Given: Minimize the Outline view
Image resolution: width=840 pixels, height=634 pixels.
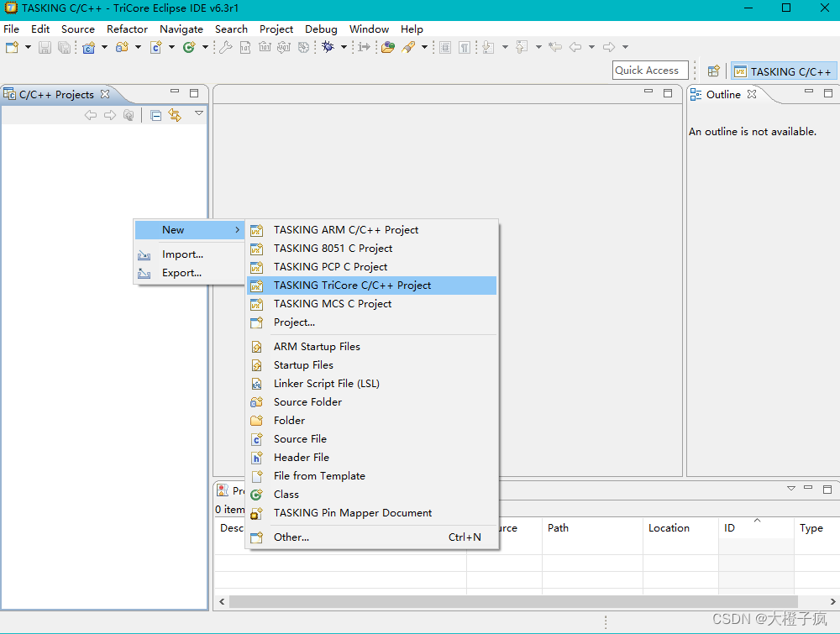Looking at the screenshot, I should click(x=809, y=92).
